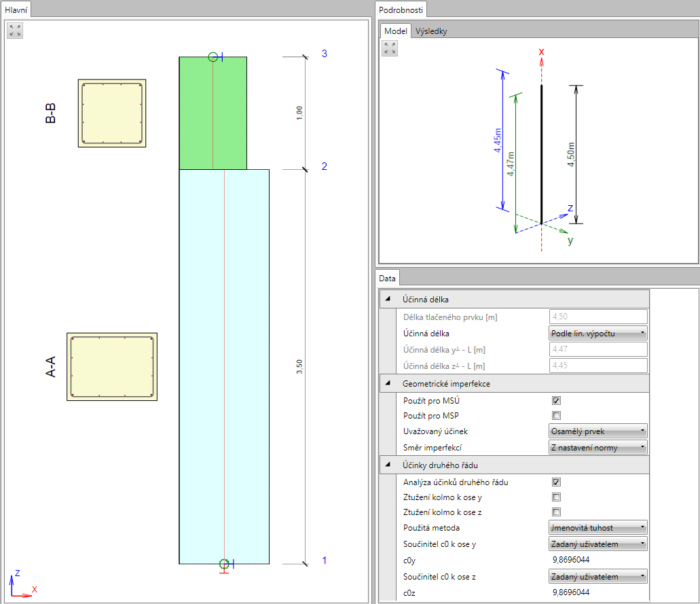
Task: Open the Směr imperfekcí dropdown
Action: coord(597,447)
